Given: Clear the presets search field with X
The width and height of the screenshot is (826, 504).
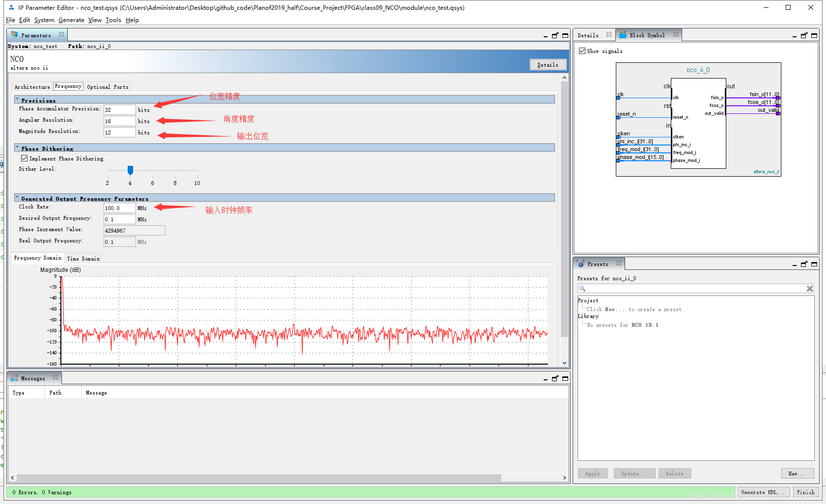Looking at the screenshot, I should 810,289.
